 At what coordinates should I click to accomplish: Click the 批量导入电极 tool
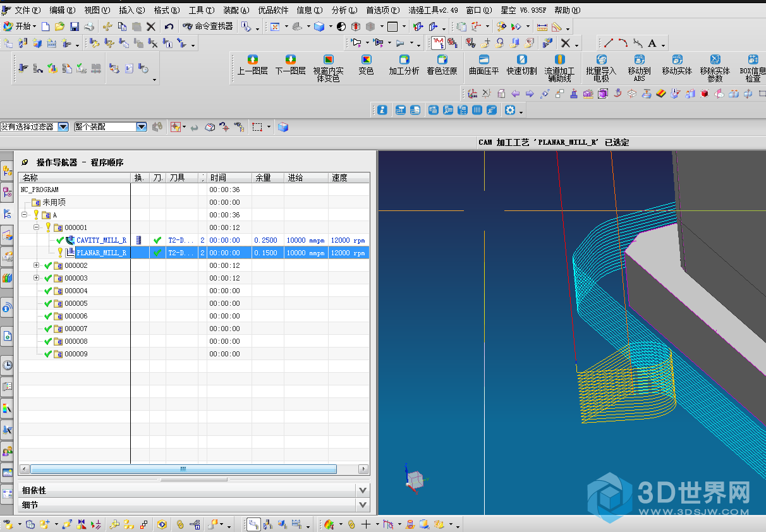(602, 68)
